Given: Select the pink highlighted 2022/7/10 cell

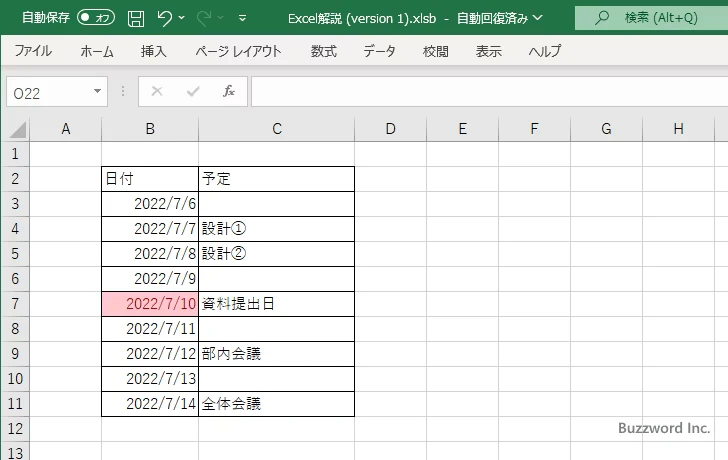Looking at the screenshot, I should [x=150, y=304].
